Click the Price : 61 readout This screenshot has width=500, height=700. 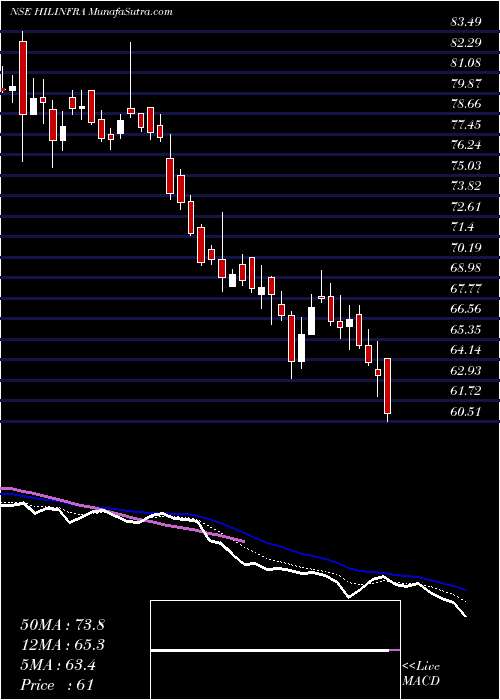pyautogui.click(x=58, y=685)
